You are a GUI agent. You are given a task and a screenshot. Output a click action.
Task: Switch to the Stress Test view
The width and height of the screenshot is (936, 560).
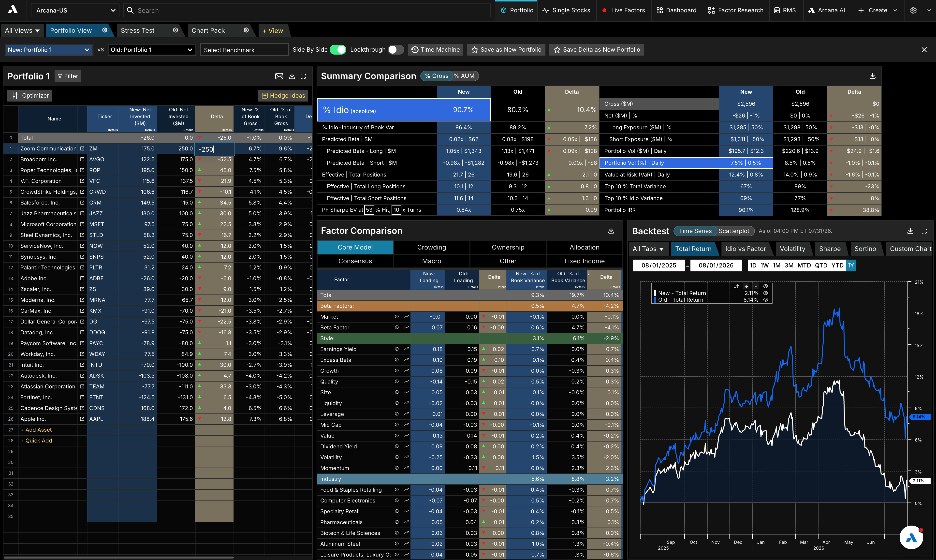coord(138,30)
